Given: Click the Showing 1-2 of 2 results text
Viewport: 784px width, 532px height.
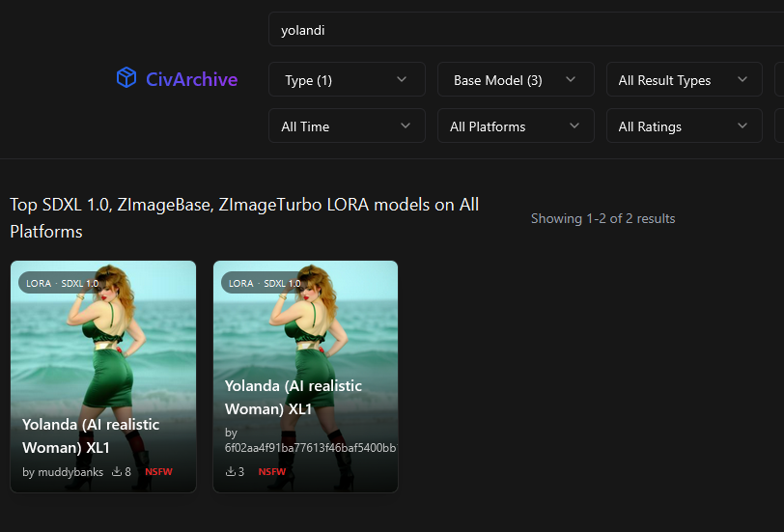Looking at the screenshot, I should pyautogui.click(x=603, y=218).
